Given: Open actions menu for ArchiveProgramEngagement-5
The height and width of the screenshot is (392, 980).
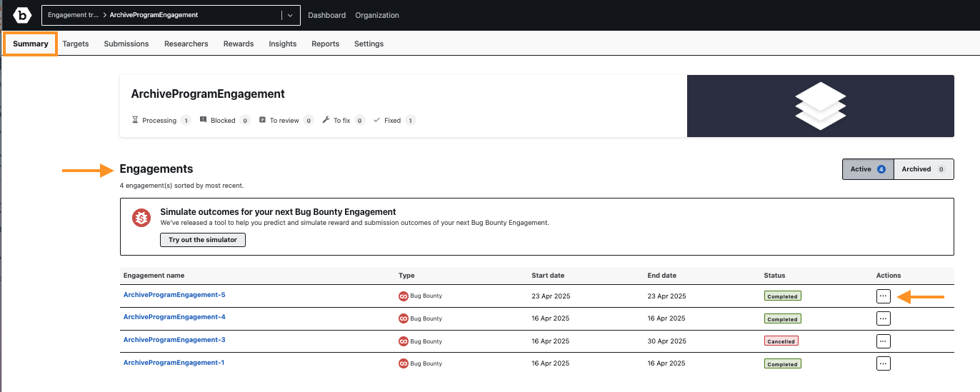Looking at the screenshot, I should point(884,296).
